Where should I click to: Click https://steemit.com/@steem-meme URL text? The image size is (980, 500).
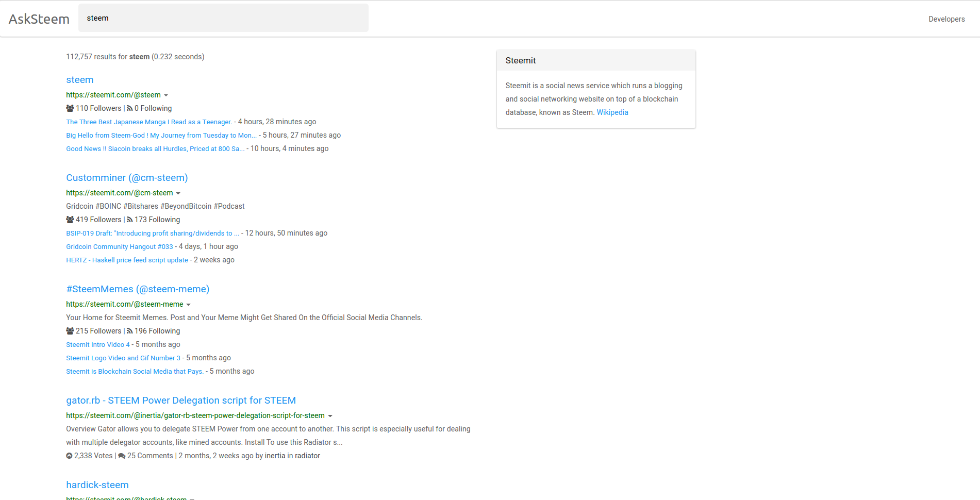(125, 304)
